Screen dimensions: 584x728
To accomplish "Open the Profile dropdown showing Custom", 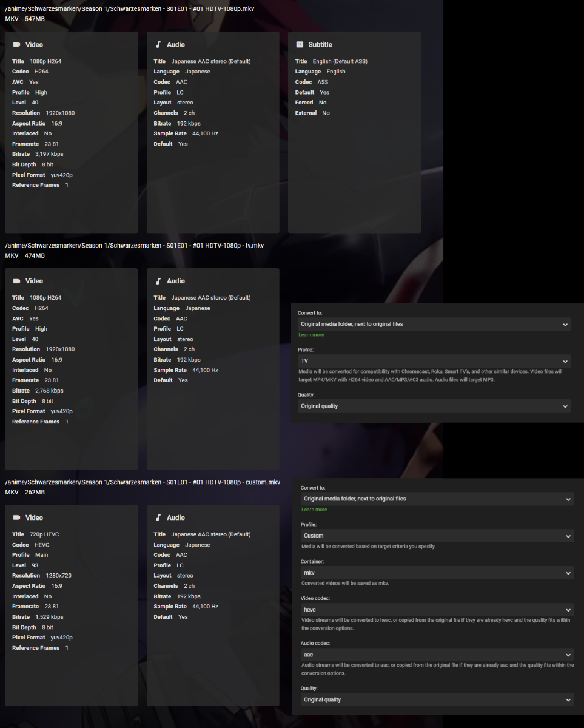I will [x=437, y=536].
